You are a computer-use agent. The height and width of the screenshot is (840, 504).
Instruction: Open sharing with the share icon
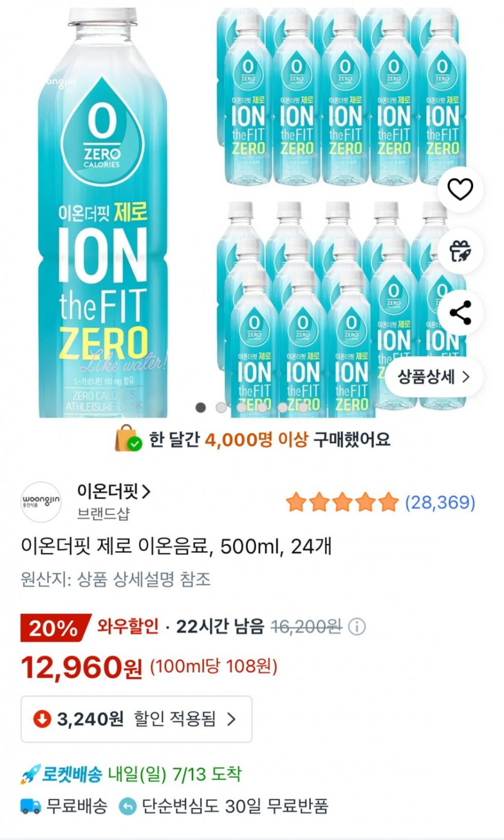460,313
